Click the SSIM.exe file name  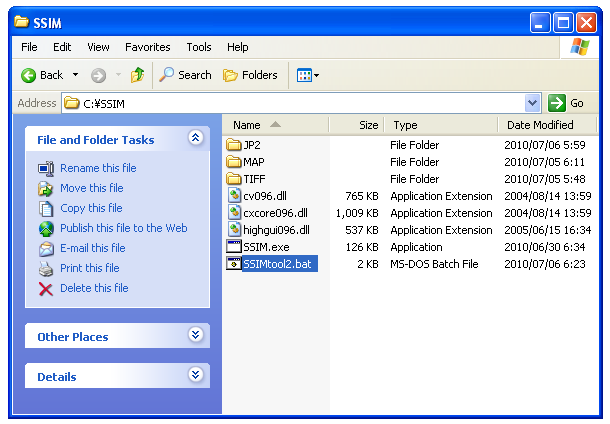coord(266,247)
